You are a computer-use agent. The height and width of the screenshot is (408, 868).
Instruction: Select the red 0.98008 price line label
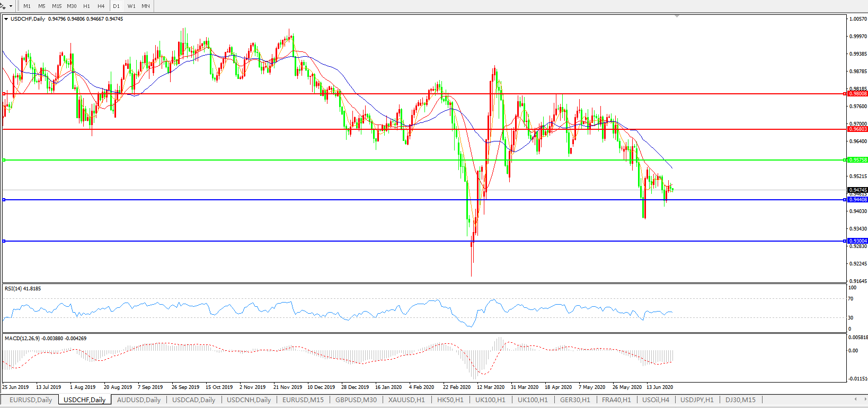pyautogui.click(x=857, y=94)
